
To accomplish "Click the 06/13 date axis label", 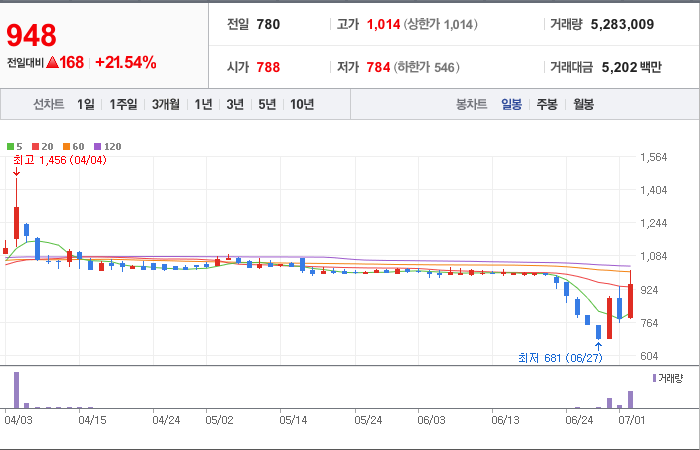I will coord(505,421).
